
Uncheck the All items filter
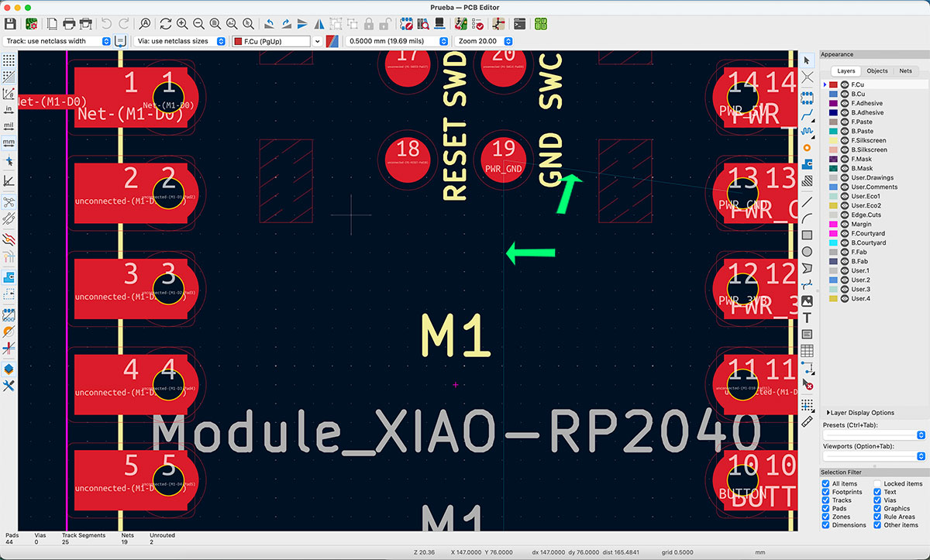point(825,483)
